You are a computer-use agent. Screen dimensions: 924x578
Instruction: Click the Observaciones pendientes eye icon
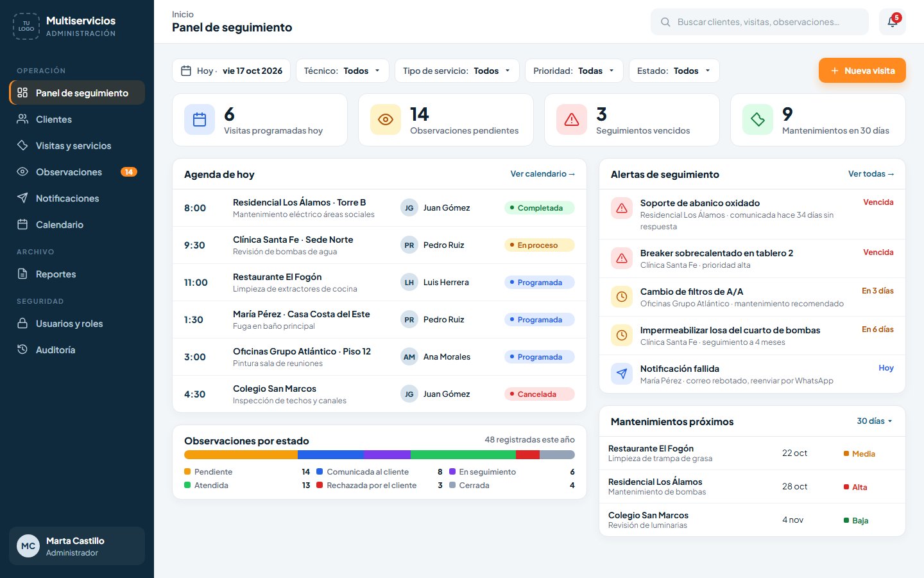(386, 119)
